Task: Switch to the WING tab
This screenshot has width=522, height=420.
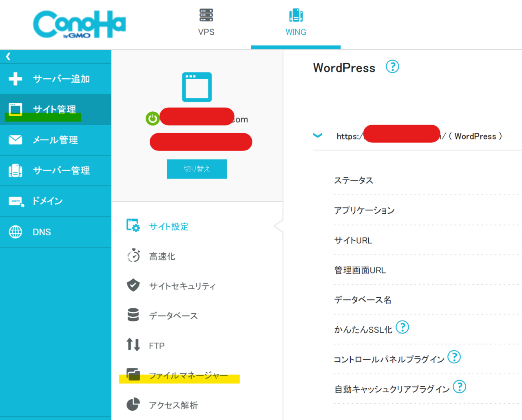Action: tap(296, 24)
